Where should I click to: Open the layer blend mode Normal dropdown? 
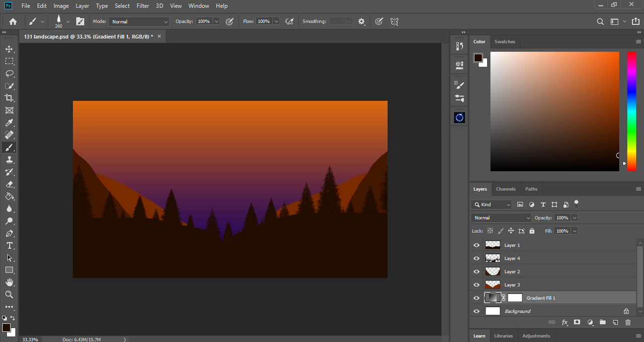(501, 218)
